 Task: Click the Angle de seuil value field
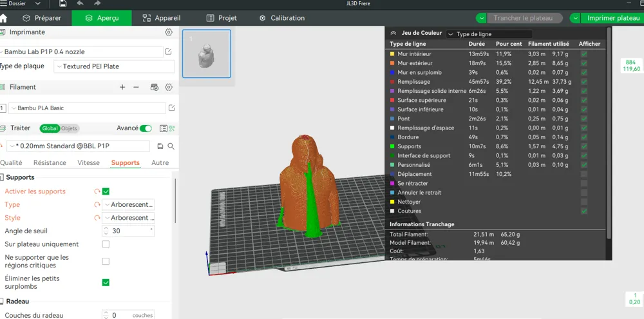tap(129, 231)
